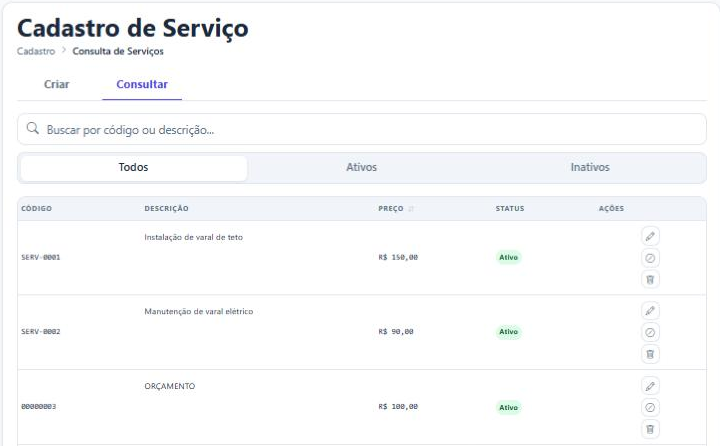The width and height of the screenshot is (720, 446).
Task: Click the magnifier icon in search box
Action: point(33,128)
